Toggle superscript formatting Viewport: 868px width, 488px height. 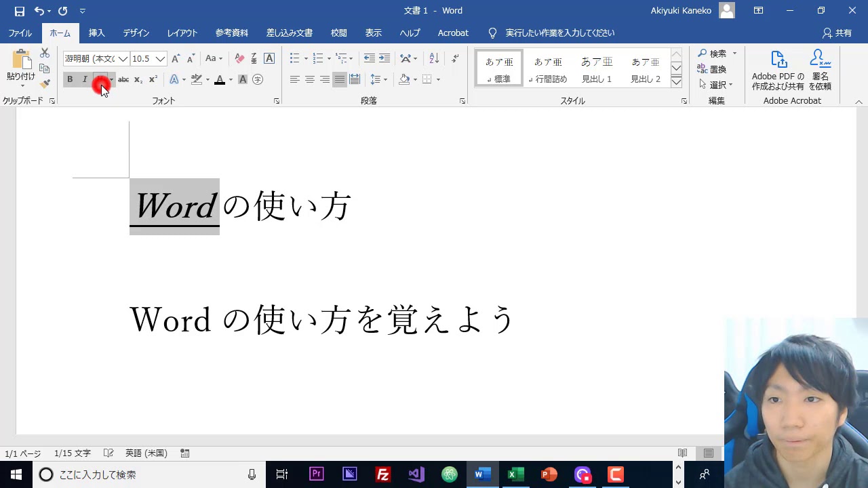click(x=153, y=79)
